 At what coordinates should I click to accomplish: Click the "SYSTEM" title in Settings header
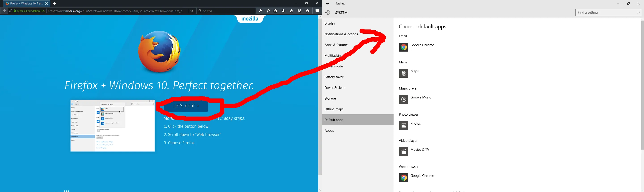pyautogui.click(x=341, y=13)
